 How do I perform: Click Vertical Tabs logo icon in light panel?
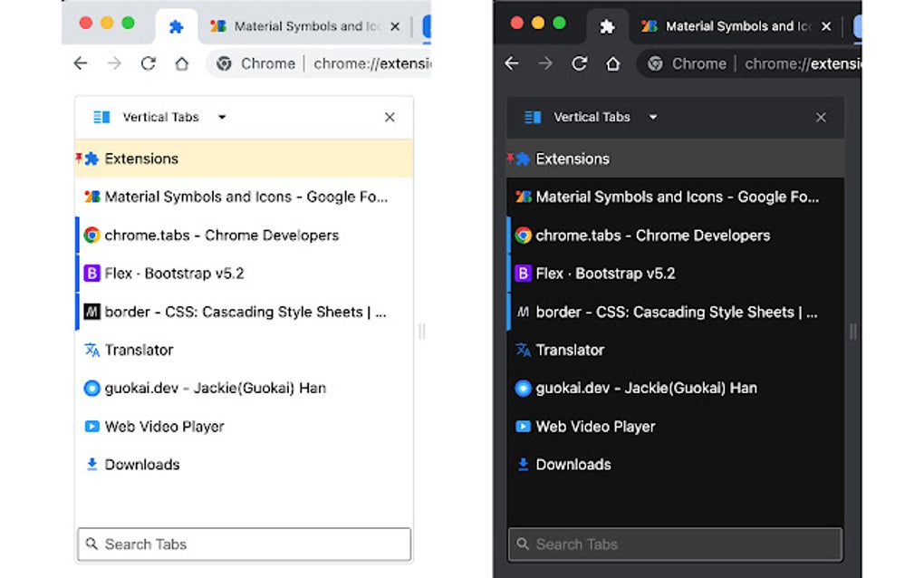click(x=101, y=117)
